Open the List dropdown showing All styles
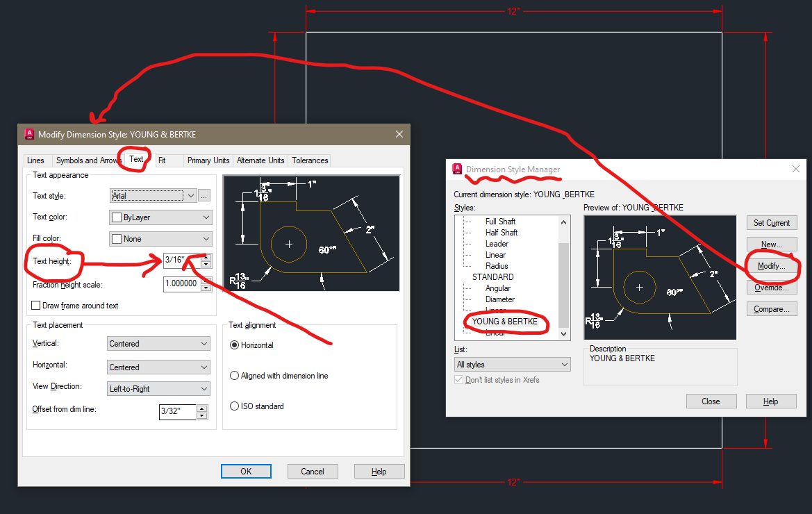812x514 pixels. (512, 365)
